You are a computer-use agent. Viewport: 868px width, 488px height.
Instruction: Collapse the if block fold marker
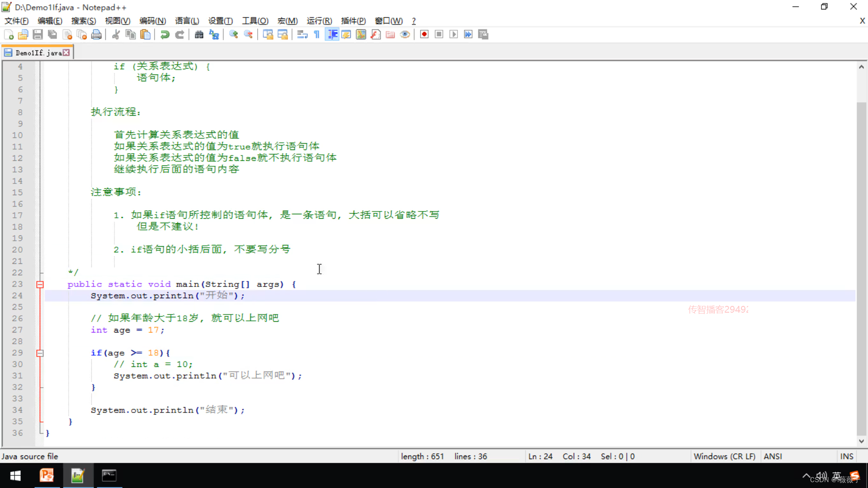tap(40, 353)
